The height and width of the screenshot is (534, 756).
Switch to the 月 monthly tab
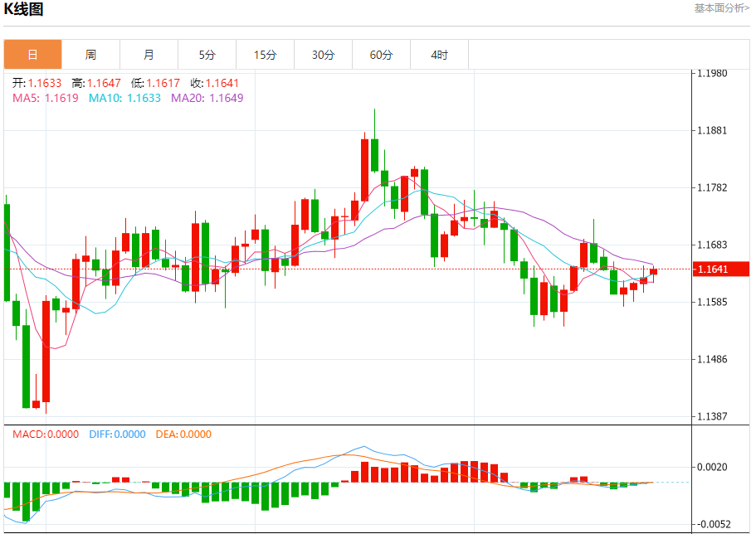pyautogui.click(x=149, y=55)
